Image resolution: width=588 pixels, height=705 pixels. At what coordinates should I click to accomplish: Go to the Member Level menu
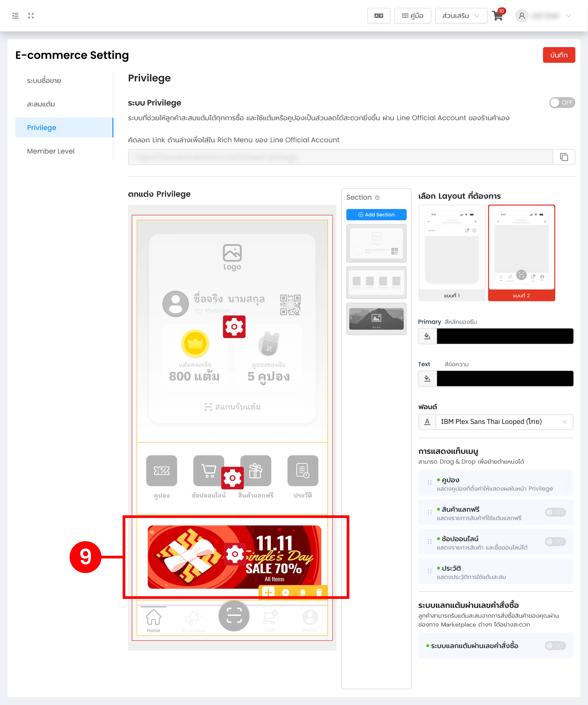pyautogui.click(x=51, y=151)
